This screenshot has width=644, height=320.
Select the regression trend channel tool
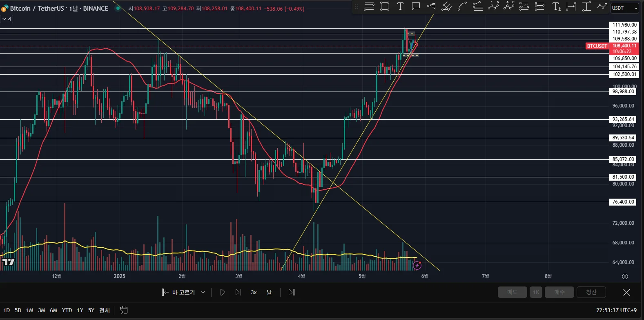click(478, 6)
